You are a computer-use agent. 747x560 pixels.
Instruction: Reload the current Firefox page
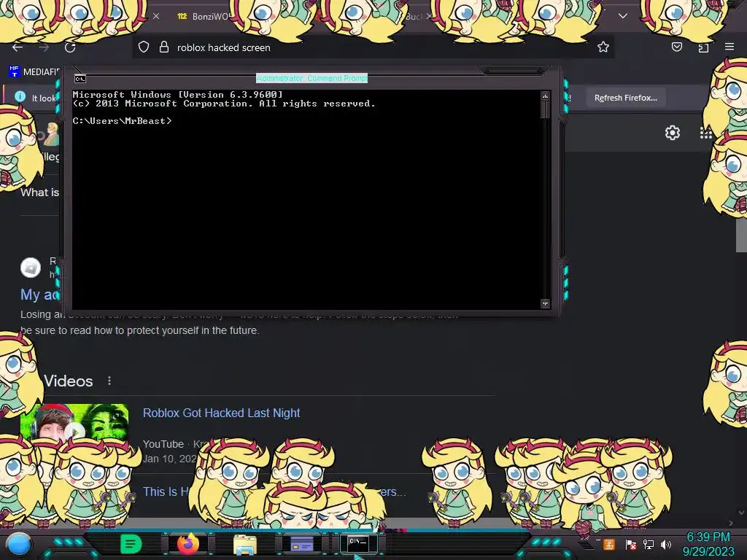pos(70,47)
